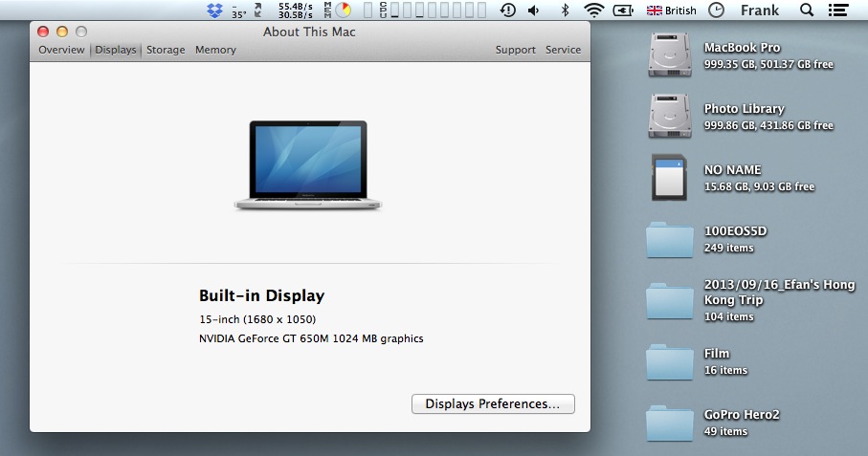Click the "999.86 GB, 431.86 GB free" label
This screenshot has height=456, width=868.
768,125
